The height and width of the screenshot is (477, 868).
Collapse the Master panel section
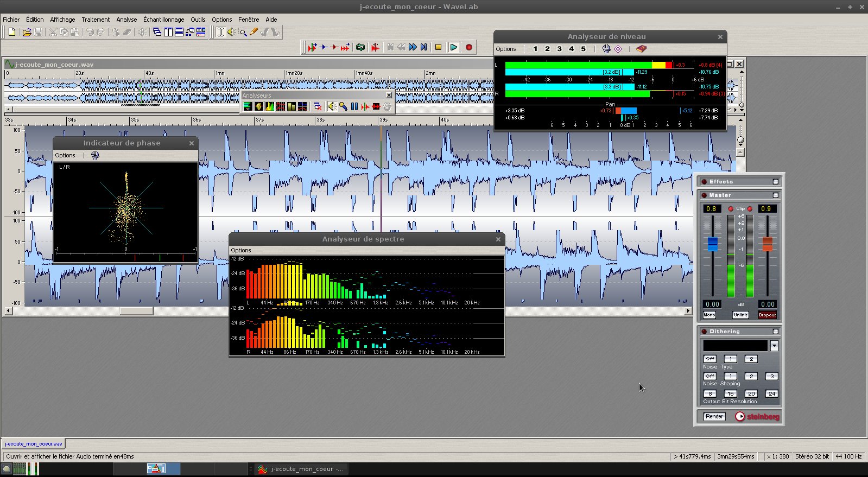pos(775,195)
